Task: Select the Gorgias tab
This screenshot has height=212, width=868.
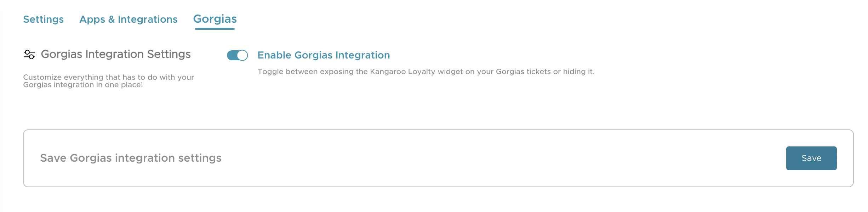Action: click(x=215, y=19)
